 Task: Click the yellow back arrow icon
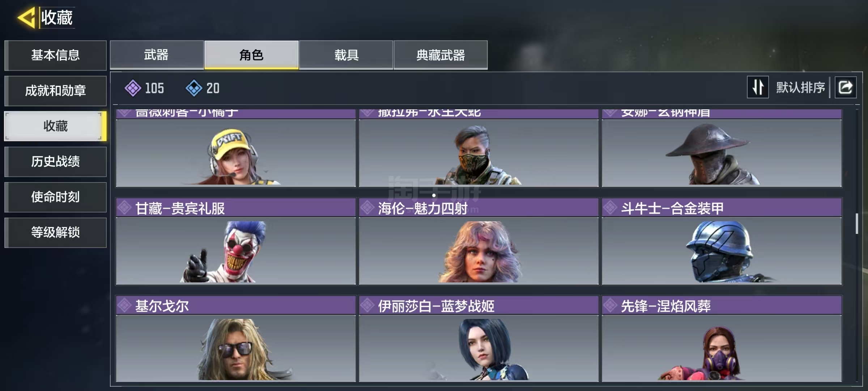pyautogui.click(x=27, y=17)
